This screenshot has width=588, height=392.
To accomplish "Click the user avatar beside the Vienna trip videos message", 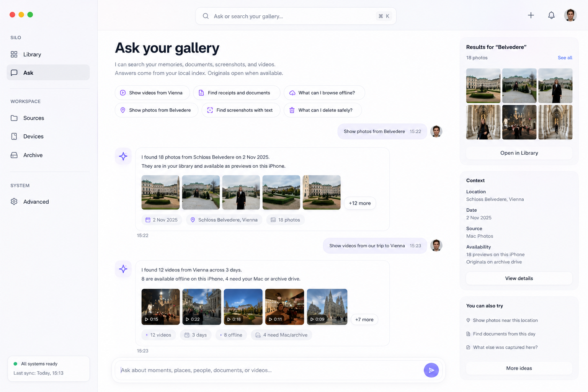I will 436,245.
